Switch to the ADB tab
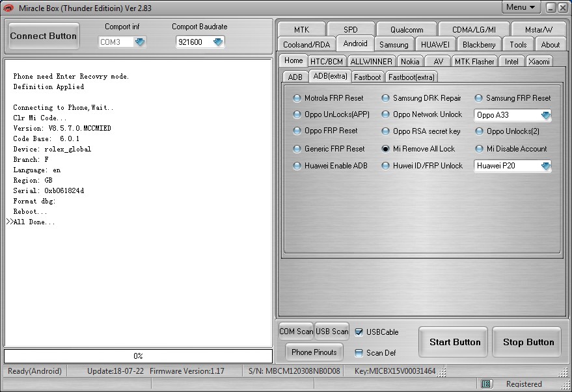The width and height of the screenshot is (572, 392). tap(295, 77)
